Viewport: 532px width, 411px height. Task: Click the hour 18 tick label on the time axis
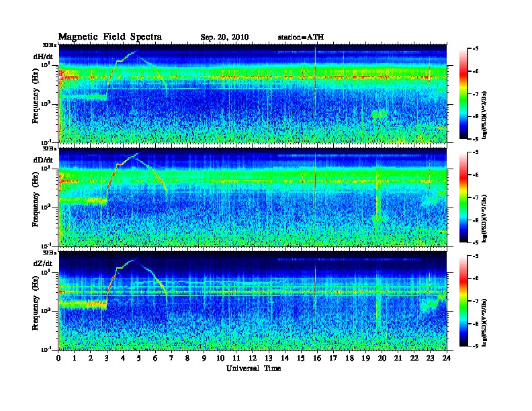tap(349, 358)
